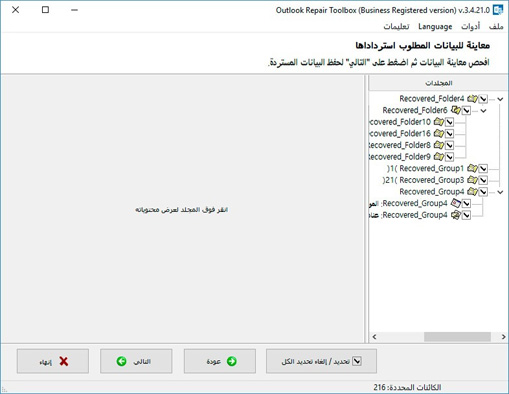Select the Recovered_Group1 (1) label
The width and height of the screenshot is (509, 394).
(x=425, y=168)
